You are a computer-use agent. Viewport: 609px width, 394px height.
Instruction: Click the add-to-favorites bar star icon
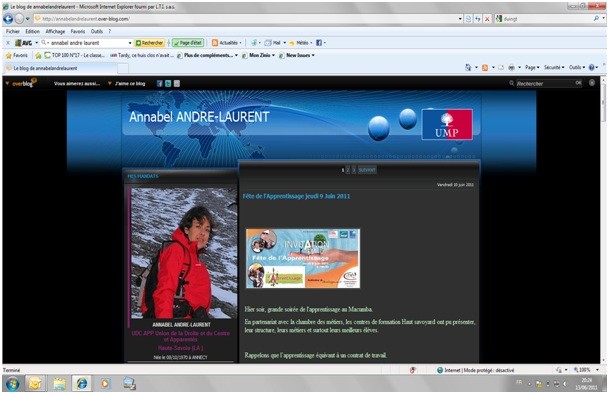(38, 56)
